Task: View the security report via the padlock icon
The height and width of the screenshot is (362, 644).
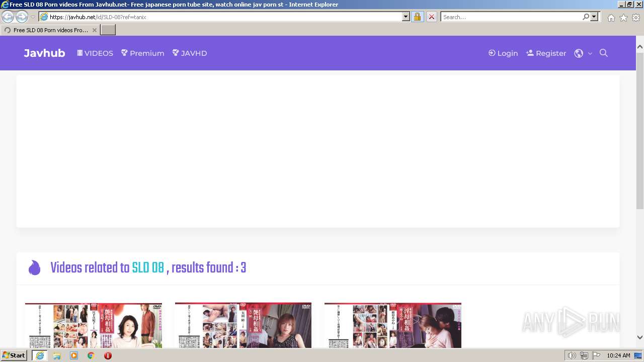Action: point(417,17)
